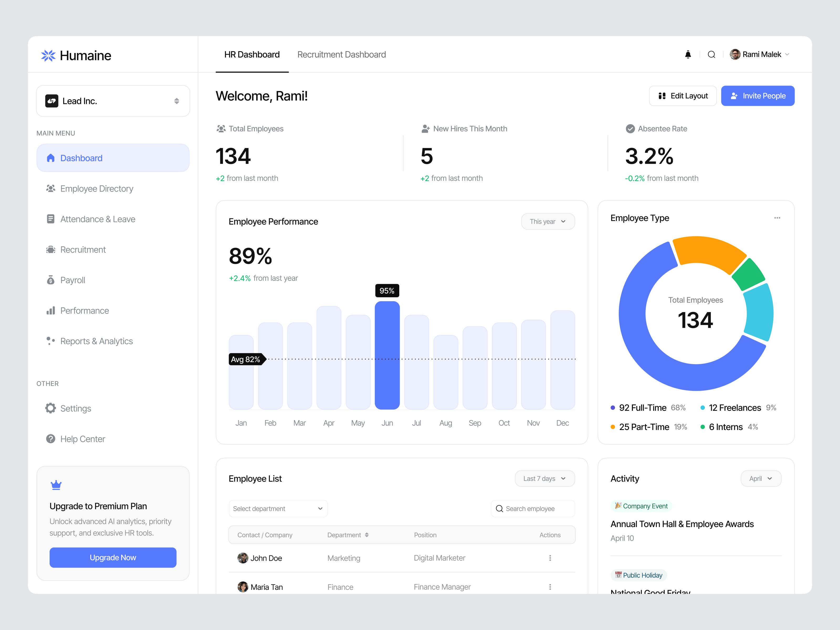Switch to the Recruitment Dashboard tab

click(341, 54)
